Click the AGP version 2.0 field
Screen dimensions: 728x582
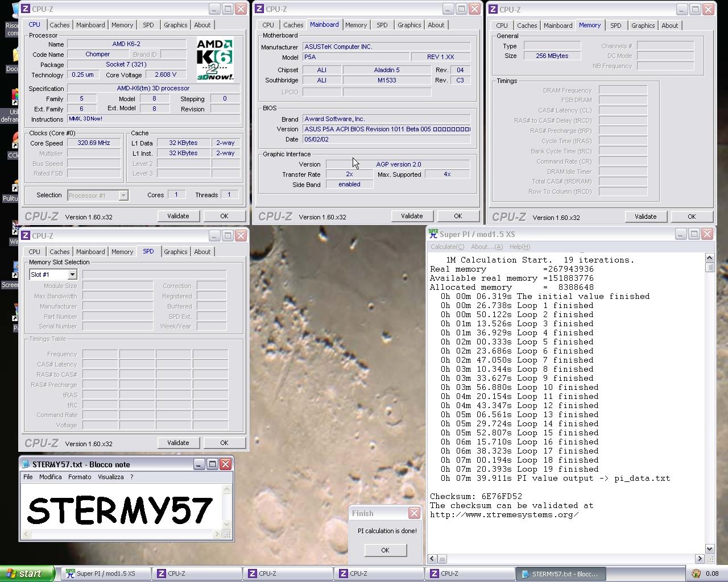click(398, 164)
